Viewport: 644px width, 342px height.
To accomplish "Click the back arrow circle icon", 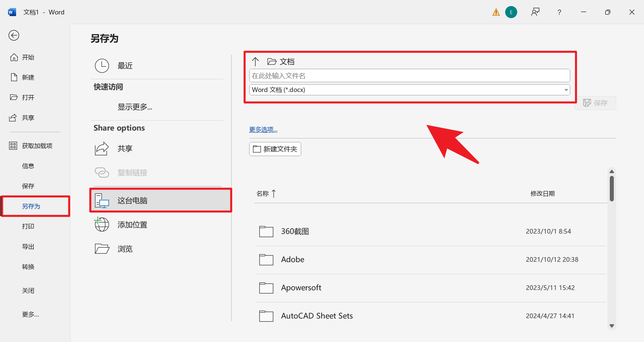I will pos(14,35).
